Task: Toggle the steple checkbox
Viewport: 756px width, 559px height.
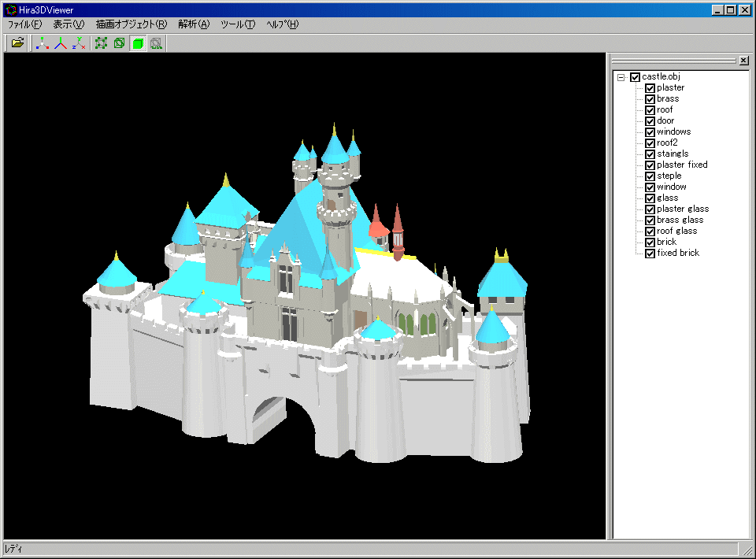Action: [x=650, y=176]
